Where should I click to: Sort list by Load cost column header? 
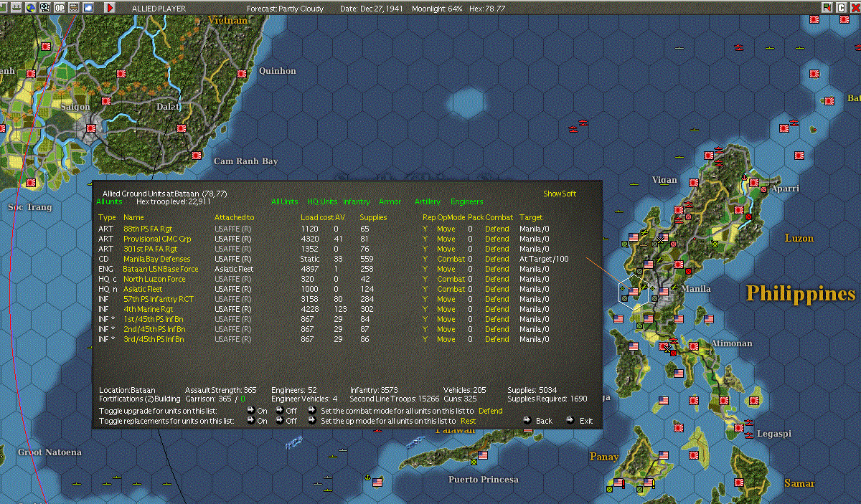pyautogui.click(x=316, y=217)
